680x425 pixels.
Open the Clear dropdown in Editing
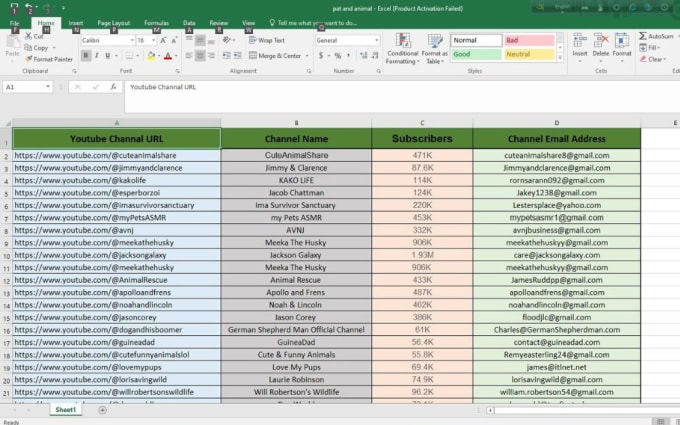click(653, 59)
